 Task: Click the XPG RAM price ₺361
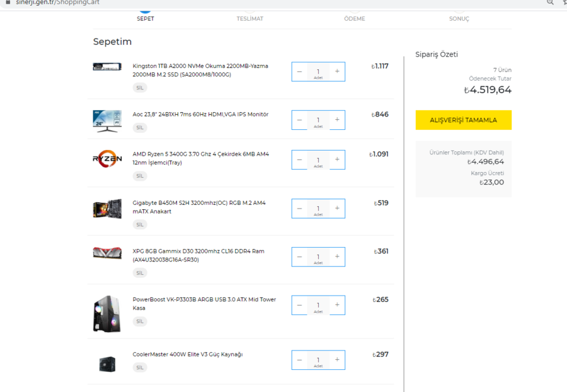pos(381,251)
